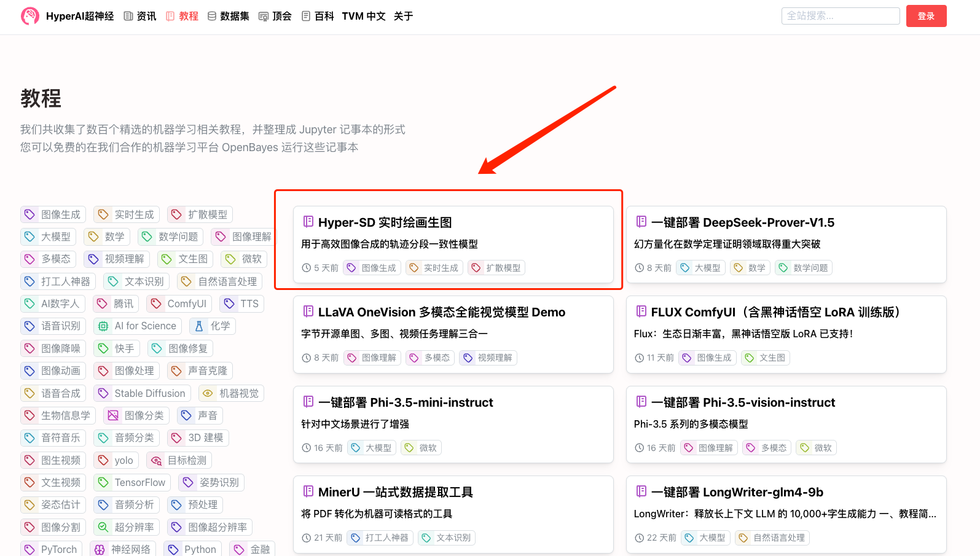Click notebook icon beside 一键部署 DeepSeek-Prover-V1.5
Screen dimensions: 980x556
pyautogui.click(x=641, y=222)
